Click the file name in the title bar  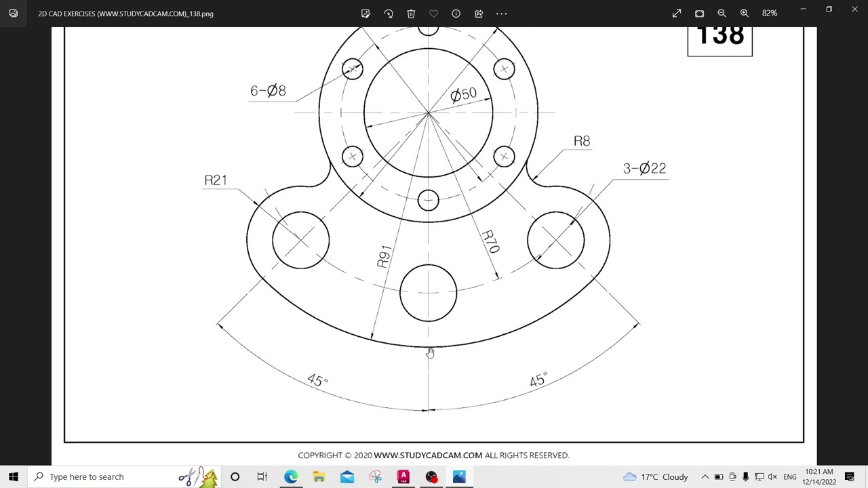[x=125, y=14]
